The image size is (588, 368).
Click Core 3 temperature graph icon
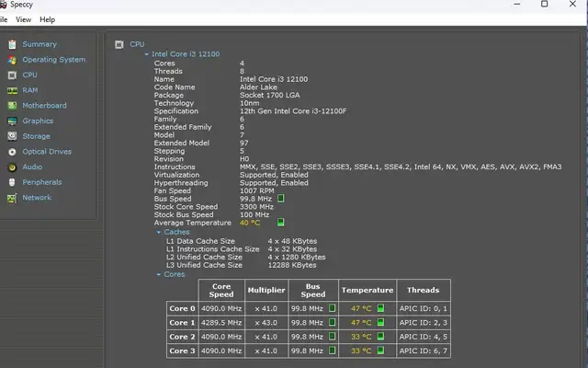click(x=380, y=351)
